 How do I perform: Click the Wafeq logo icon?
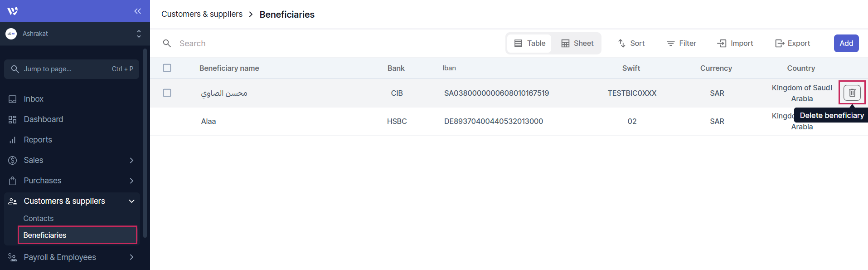tap(13, 11)
